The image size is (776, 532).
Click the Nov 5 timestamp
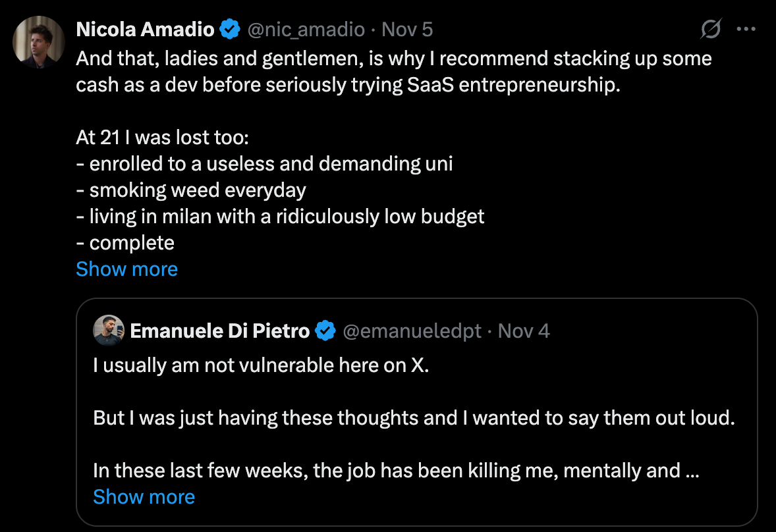[407, 30]
